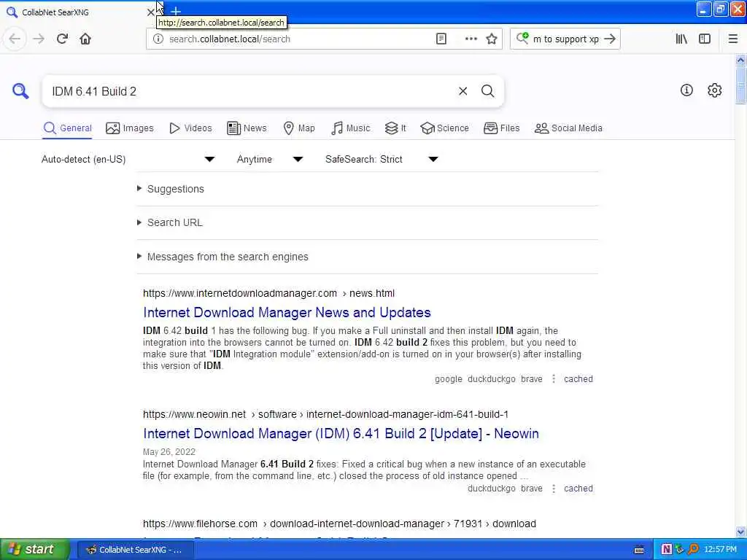Click the 'google' engine label on first result
747x560 pixels.
click(x=449, y=378)
